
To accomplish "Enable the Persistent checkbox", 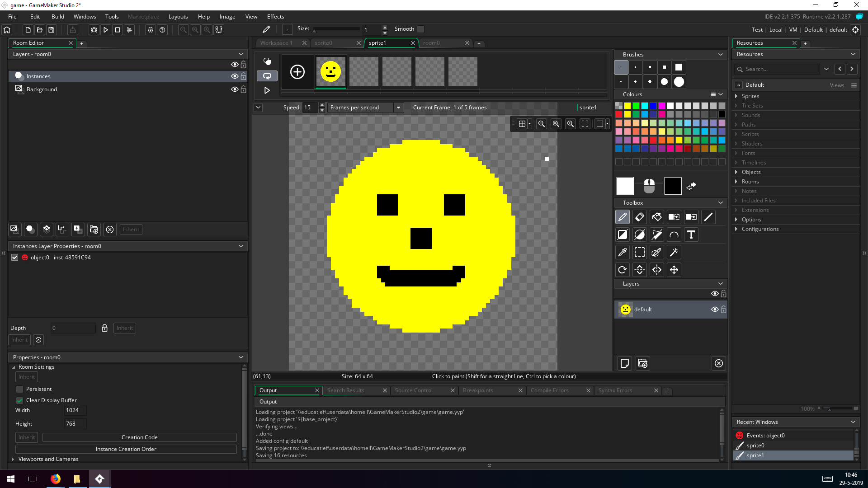I will [x=20, y=389].
